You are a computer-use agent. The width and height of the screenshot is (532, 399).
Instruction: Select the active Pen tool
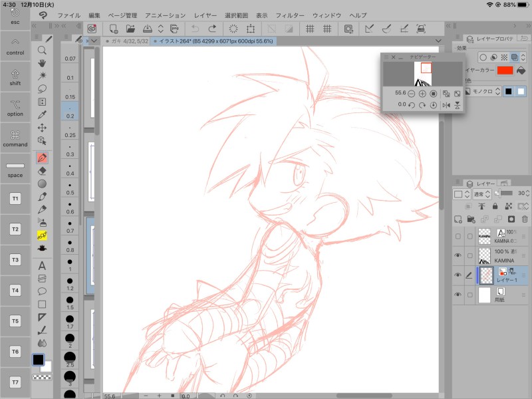point(42,158)
